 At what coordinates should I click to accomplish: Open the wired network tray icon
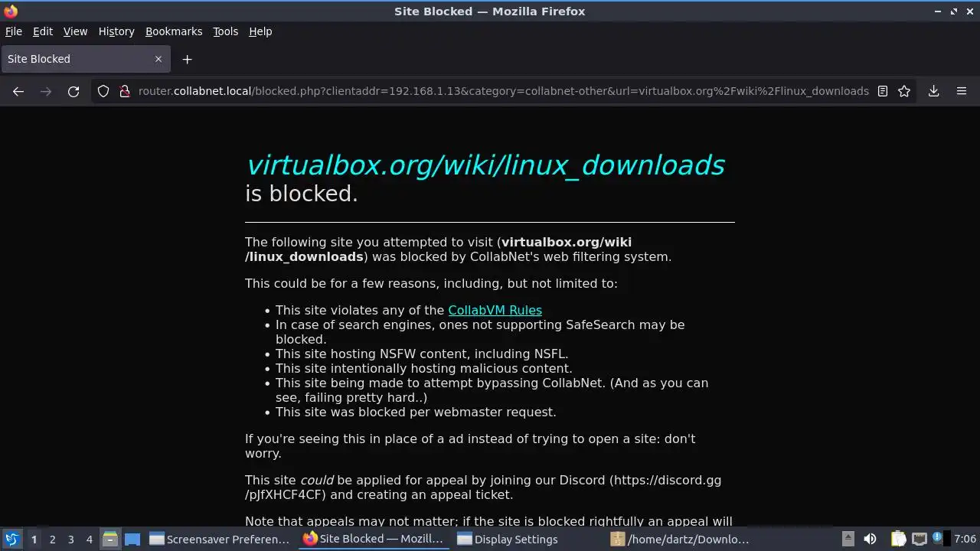click(920, 539)
